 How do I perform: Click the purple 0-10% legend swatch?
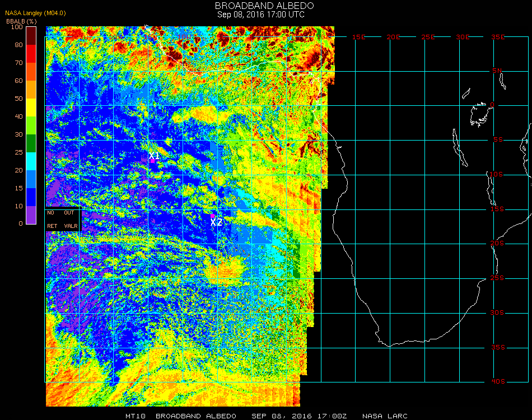coord(31,215)
